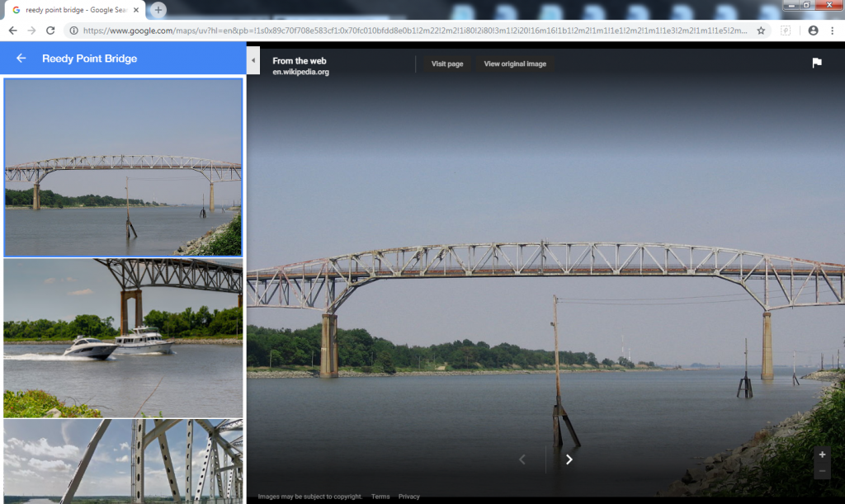Click the Visit page button
845x504 pixels.
(447, 64)
